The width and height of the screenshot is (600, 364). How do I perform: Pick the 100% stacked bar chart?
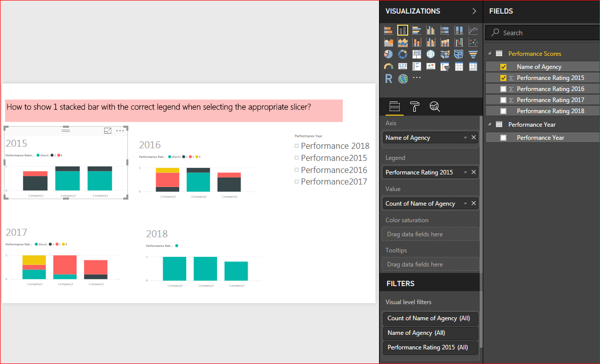click(444, 30)
